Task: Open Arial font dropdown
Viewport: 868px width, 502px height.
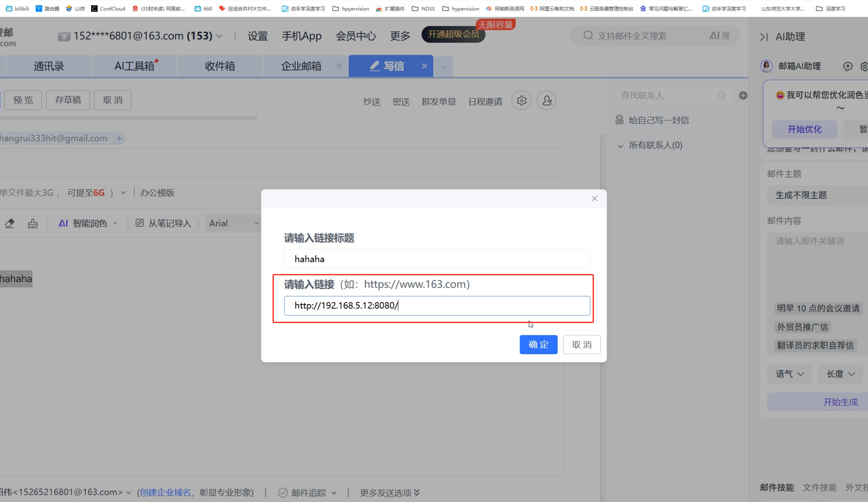Action: coord(233,223)
